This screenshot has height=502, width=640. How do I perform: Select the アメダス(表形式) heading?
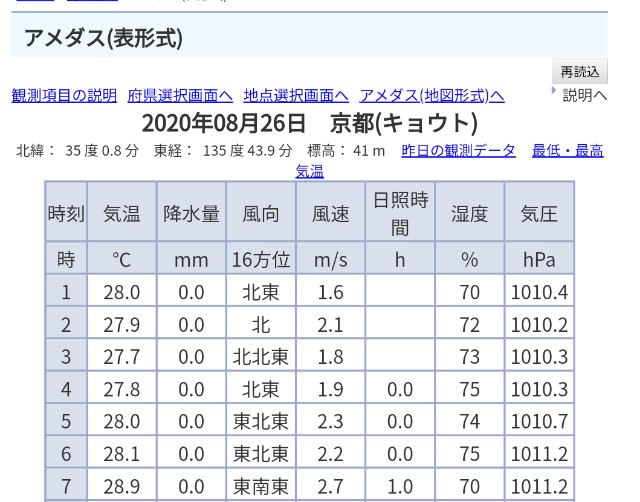click(x=103, y=38)
